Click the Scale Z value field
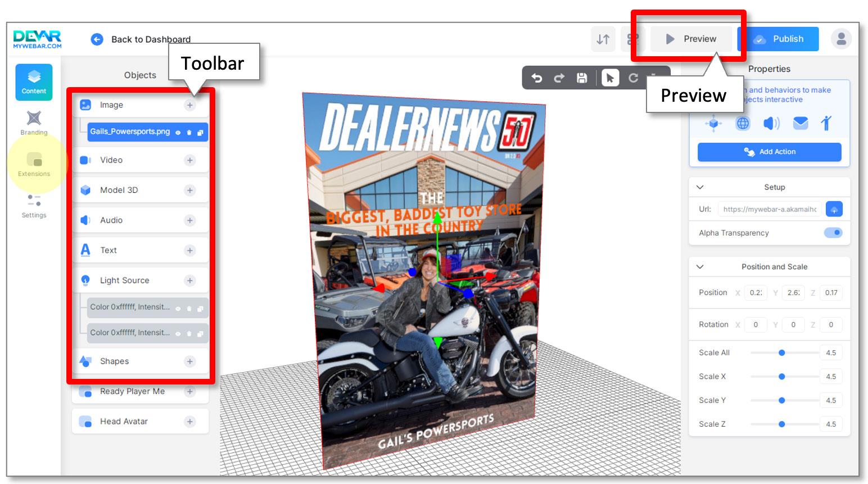 point(831,424)
